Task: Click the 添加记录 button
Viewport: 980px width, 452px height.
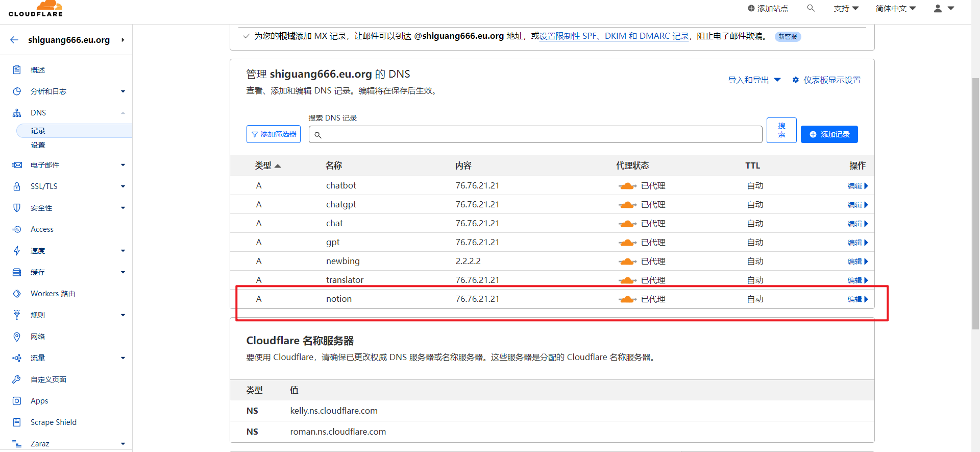Action: point(829,134)
